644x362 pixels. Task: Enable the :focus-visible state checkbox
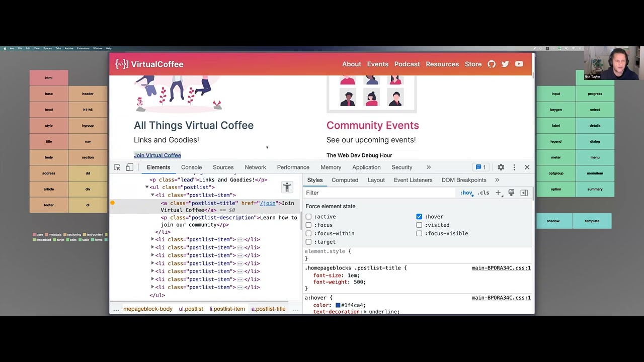point(419,234)
